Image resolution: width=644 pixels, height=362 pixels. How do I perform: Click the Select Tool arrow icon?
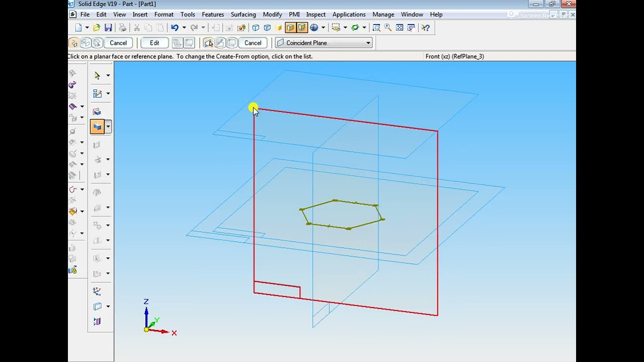coord(97,75)
